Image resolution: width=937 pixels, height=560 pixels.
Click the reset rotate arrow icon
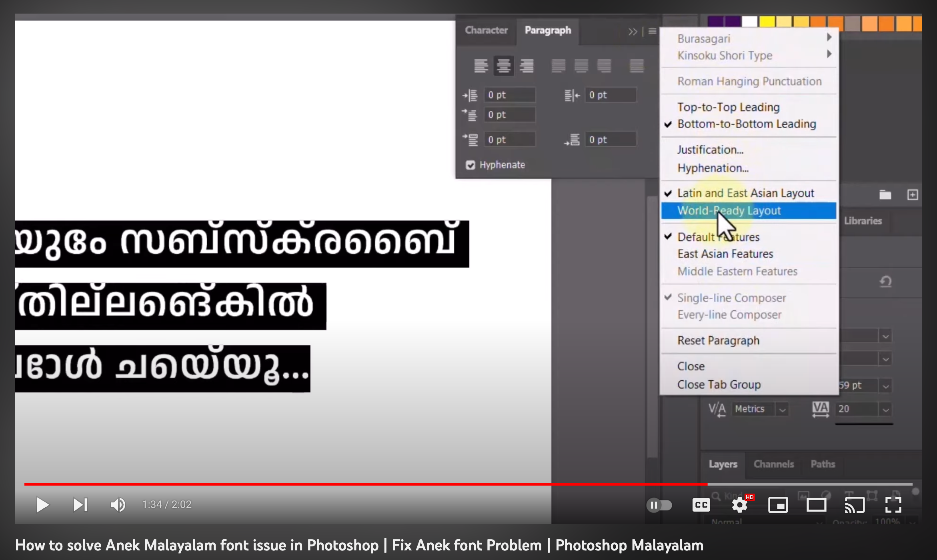tap(886, 282)
